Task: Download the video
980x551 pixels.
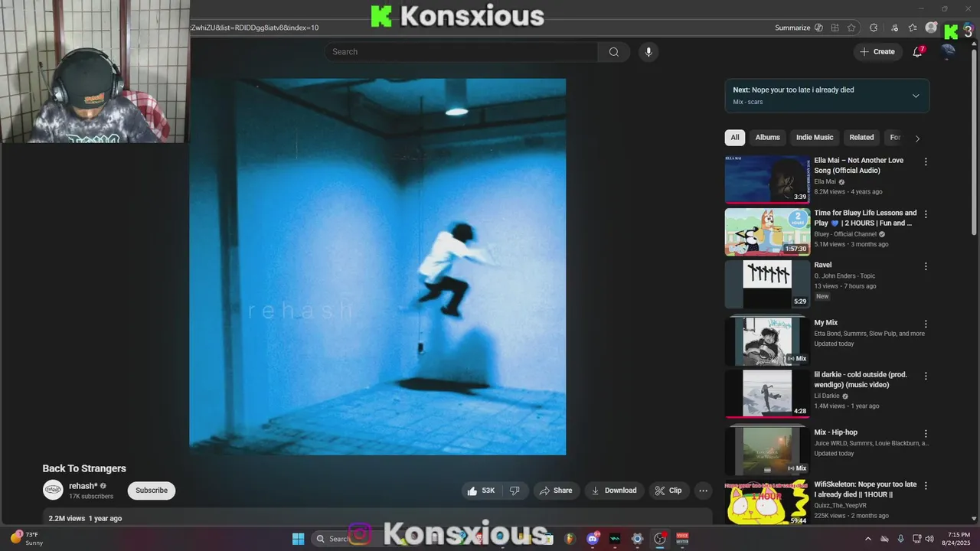Action: point(615,491)
